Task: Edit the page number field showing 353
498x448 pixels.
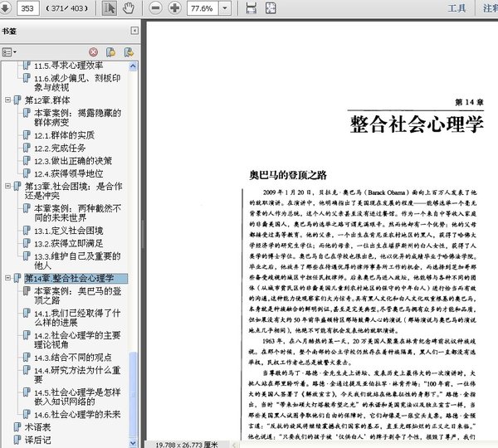Action: tap(27, 8)
